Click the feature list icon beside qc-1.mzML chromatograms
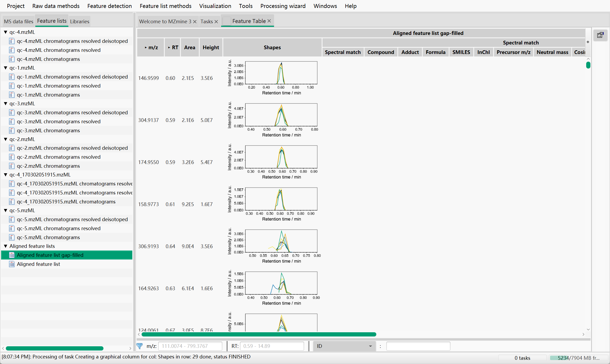 coord(12,94)
